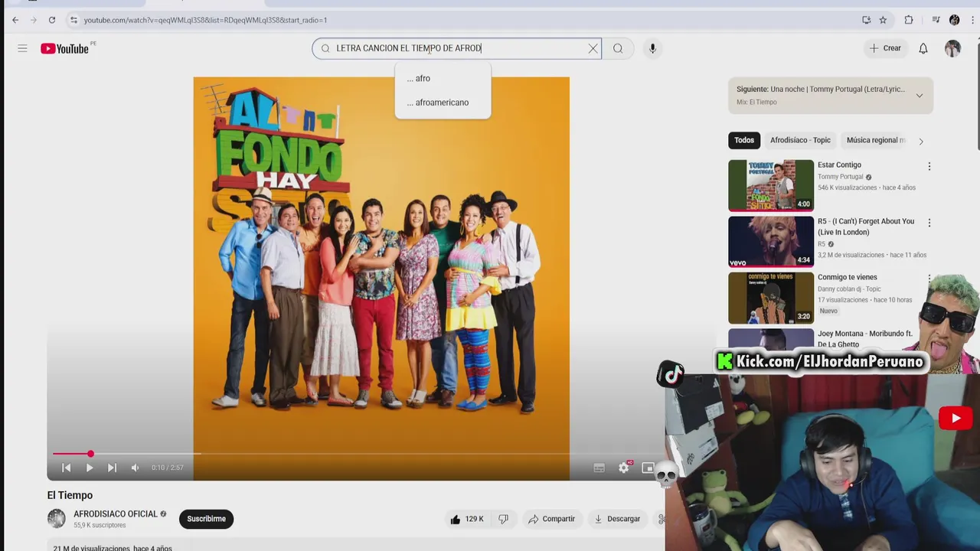Open the YouTube hamburger guide menu

22,48
